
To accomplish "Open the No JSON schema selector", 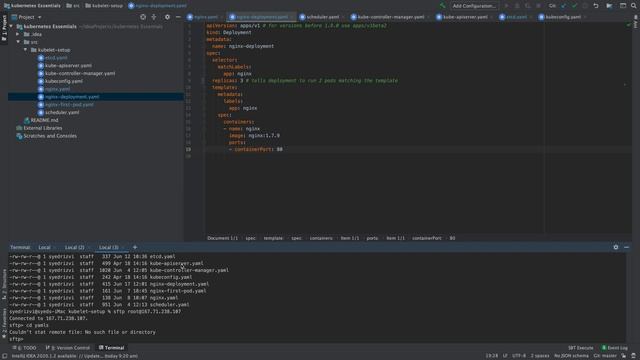I will 571,356.
